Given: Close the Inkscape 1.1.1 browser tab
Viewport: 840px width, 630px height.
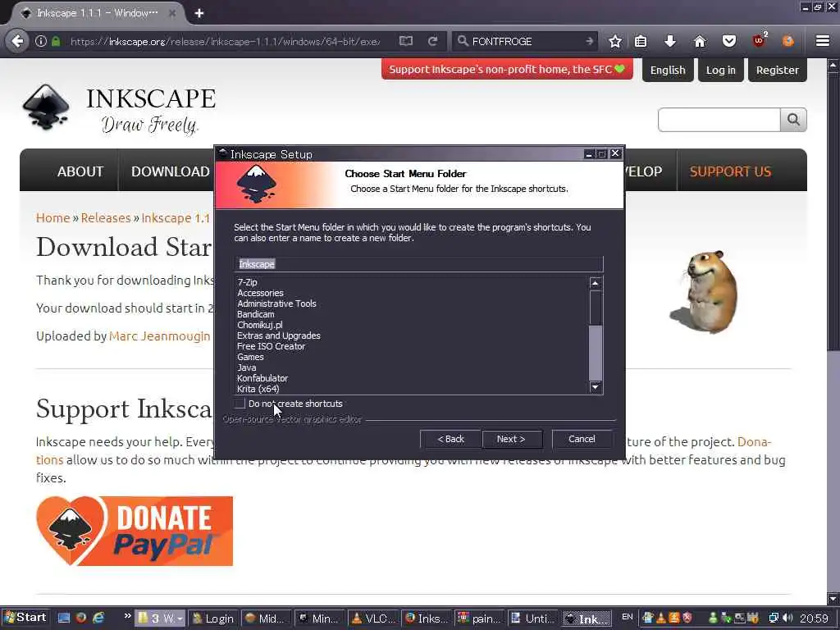Looking at the screenshot, I should (x=172, y=13).
